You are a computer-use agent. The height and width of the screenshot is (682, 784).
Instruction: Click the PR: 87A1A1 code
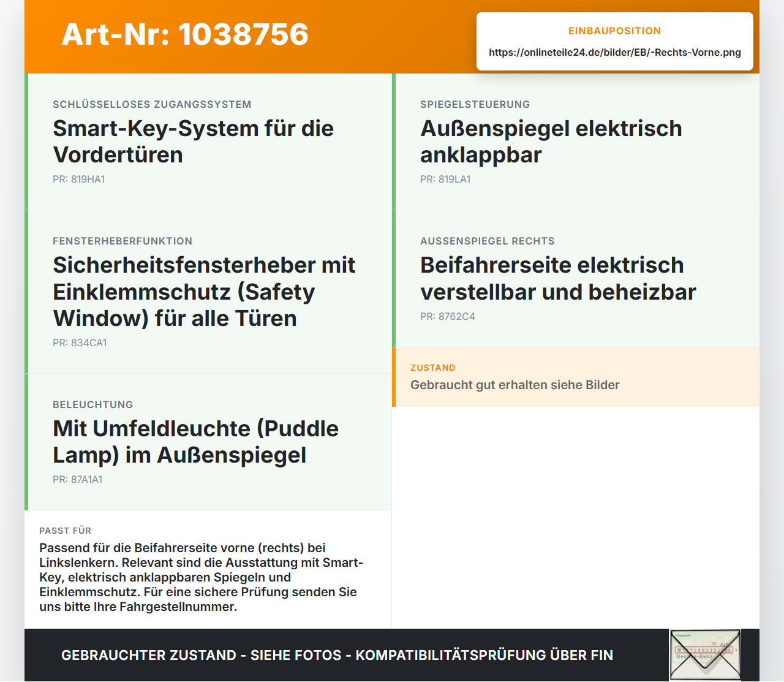pos(78,479)
